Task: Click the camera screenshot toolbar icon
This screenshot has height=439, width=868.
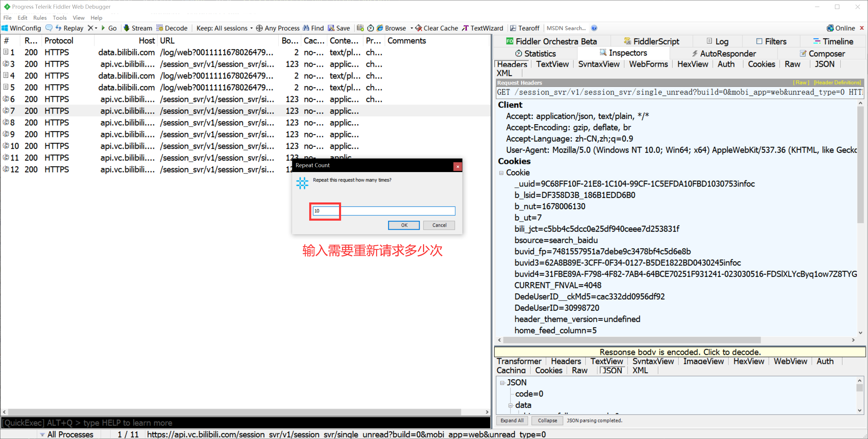Action: [x=360, y=28]
